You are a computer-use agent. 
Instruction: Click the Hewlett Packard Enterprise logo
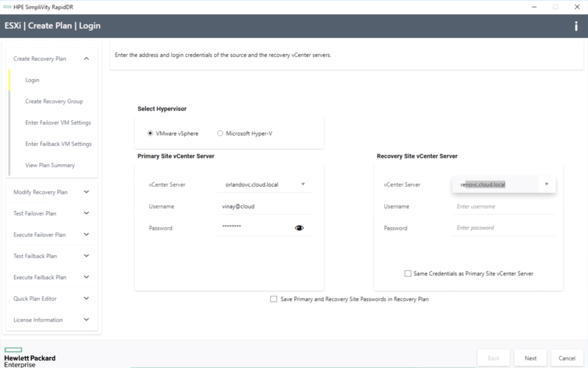point(29,357)
